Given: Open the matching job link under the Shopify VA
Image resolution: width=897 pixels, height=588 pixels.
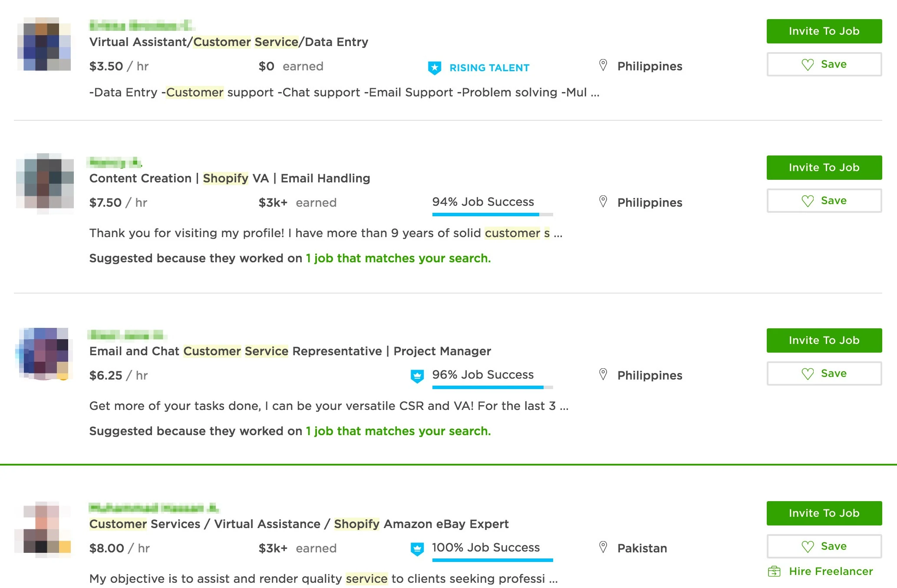Looking at the screenshot, I should (x=398, y=258).
